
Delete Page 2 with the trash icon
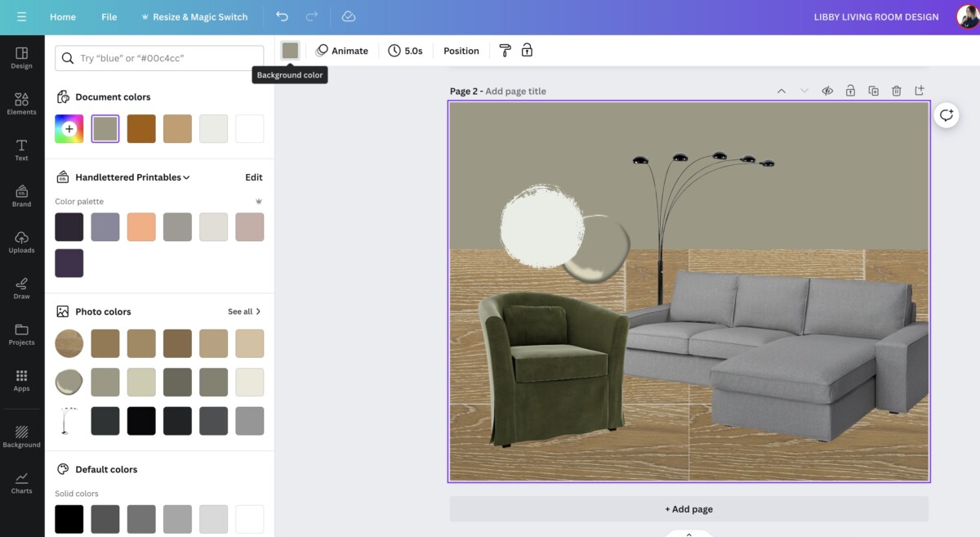pos(896,90)
